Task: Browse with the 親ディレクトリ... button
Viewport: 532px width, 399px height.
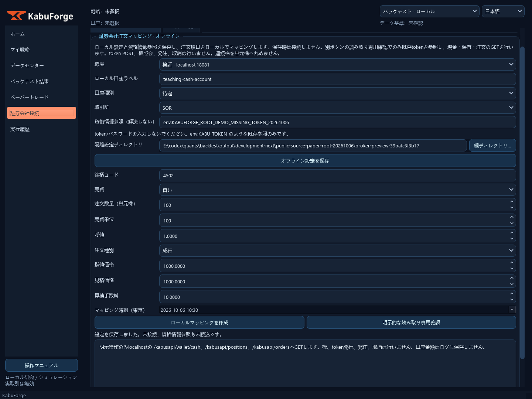Action: [492, 146]
